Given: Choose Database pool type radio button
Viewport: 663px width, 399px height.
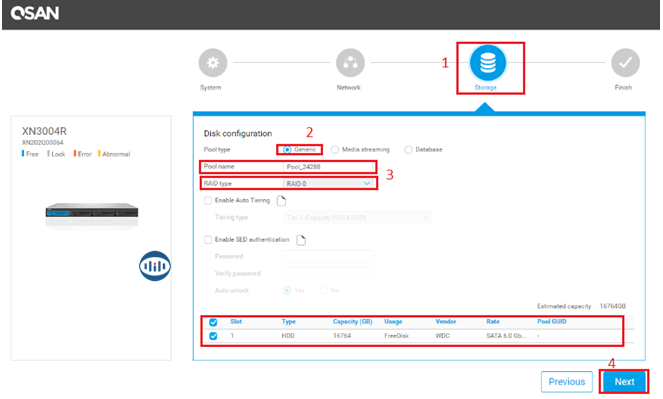Looking at the screenshot, I should pos(408,150).
